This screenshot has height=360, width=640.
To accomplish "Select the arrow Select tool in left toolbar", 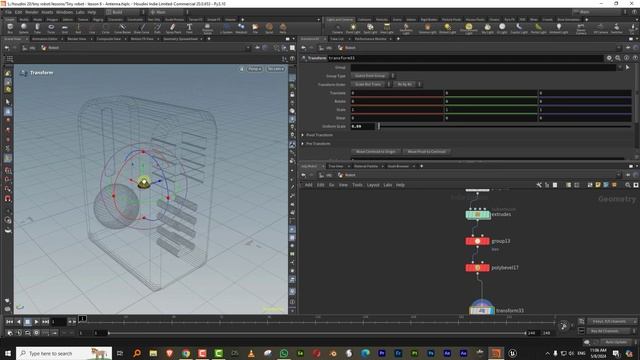I will [x=7, y=102].
